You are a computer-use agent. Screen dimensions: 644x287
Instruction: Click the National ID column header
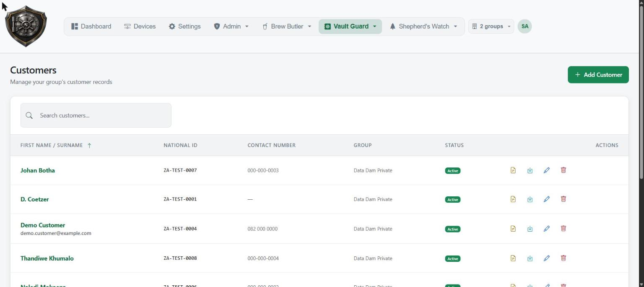pyautogui.click(x=180, y=145)
